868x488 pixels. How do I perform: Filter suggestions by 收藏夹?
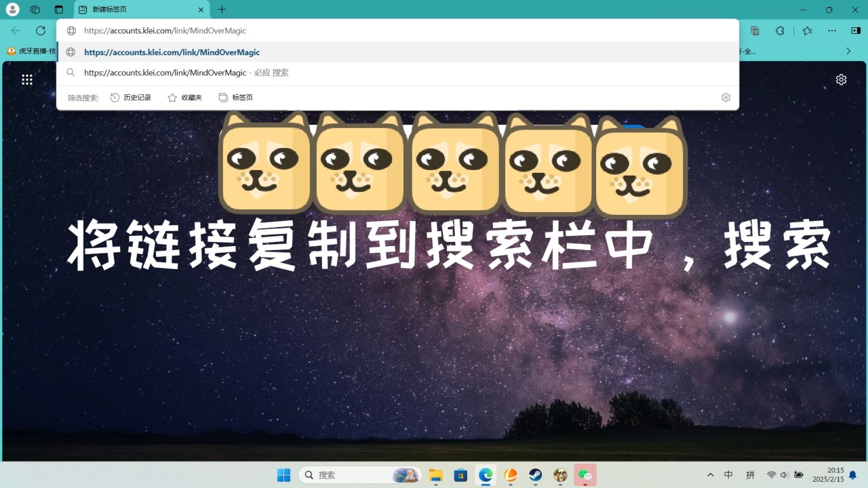click(185, 98)
